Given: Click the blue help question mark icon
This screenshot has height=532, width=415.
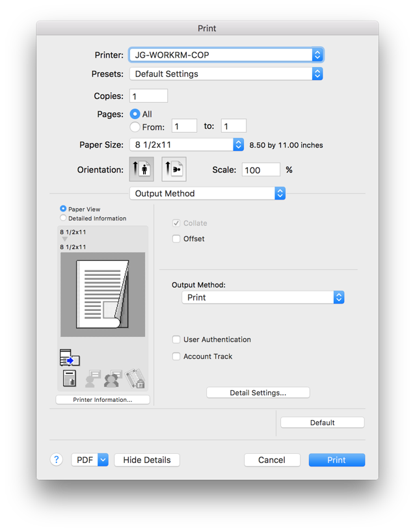Looking at the screenshot, I should (x=57, y=460).
